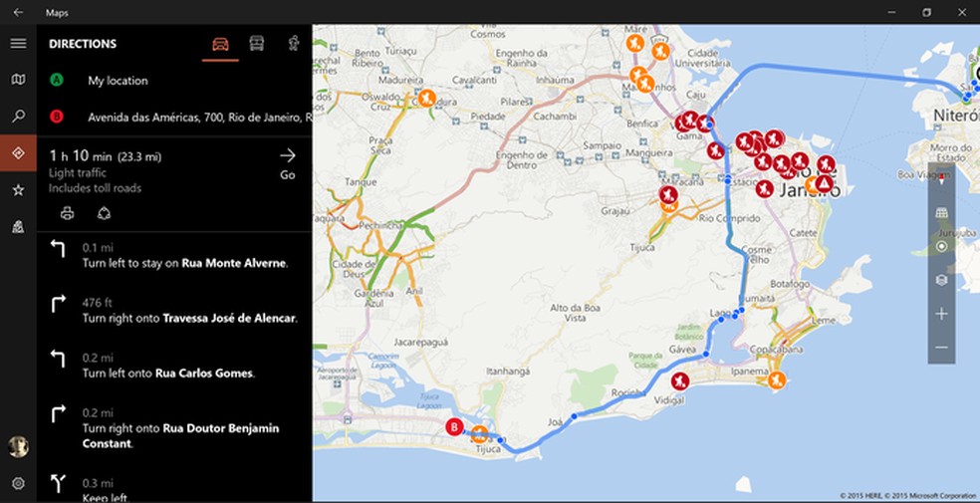Select step 'Turn right onto Travessa José de Alencar'
This screenshot has height=503, width=980.
[x=174, y=311]
